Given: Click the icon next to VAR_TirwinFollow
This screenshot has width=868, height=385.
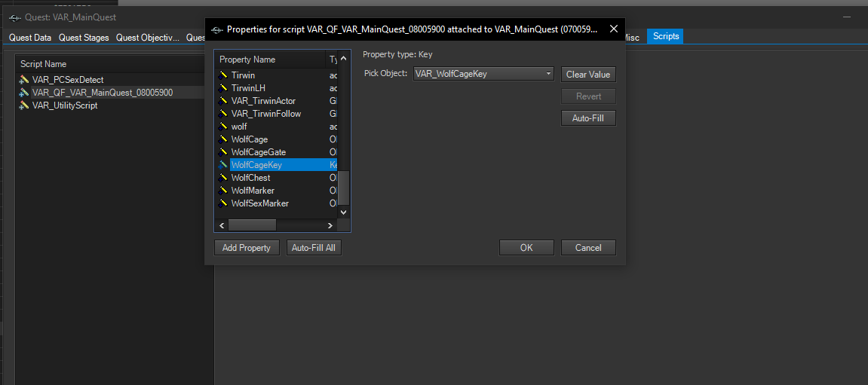Looking at the screenshot, I should click(x=223, y=114).
